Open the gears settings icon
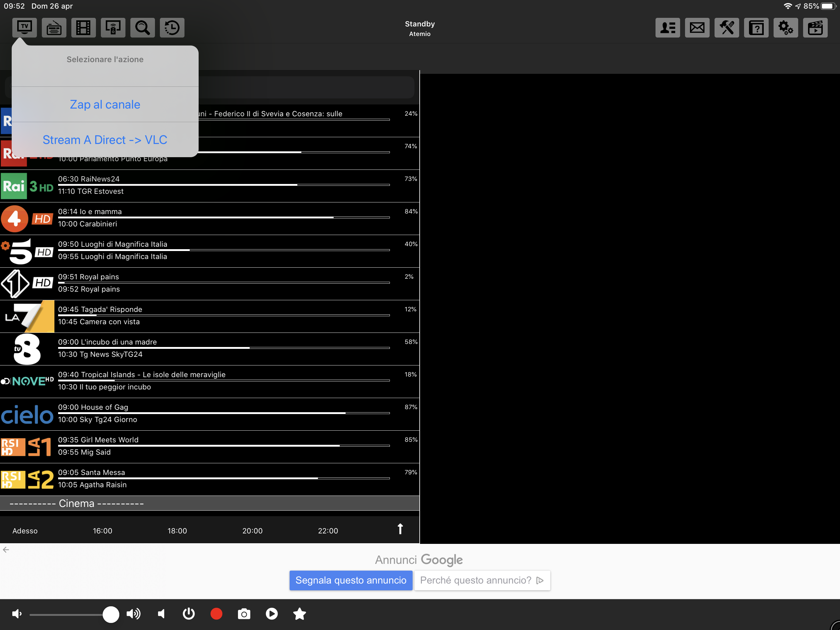This screenshot has width=840, height=630. [786, 28]
